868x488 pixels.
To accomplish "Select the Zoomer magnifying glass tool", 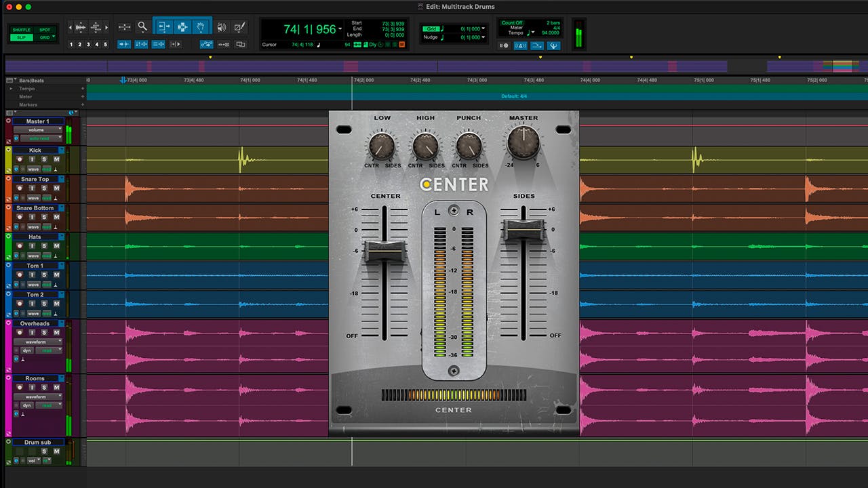I will point(142,27).
